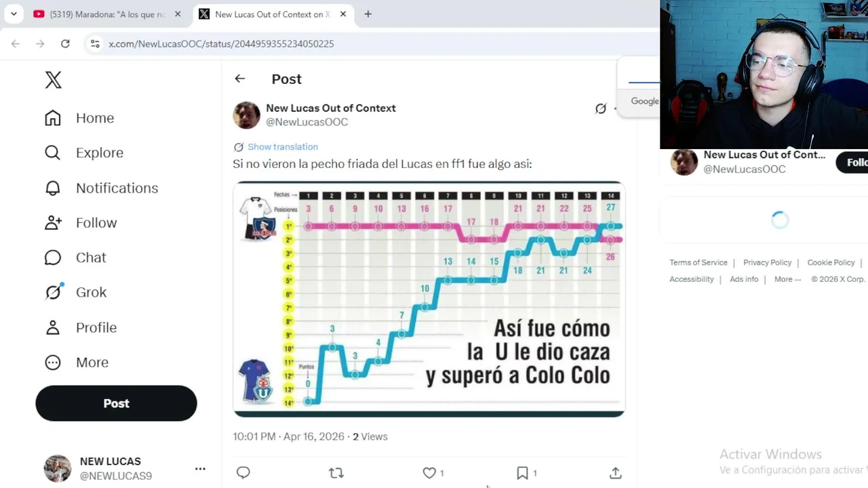Open Notifications bell icon
Screen dimensions: 868x488
[x=53, y=188]
